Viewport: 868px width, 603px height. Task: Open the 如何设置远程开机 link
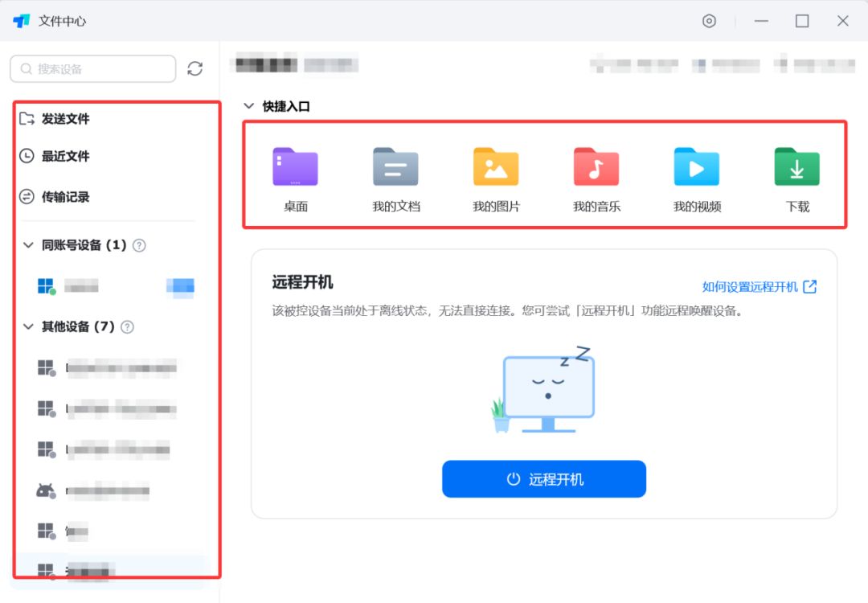tap(759, 287)
